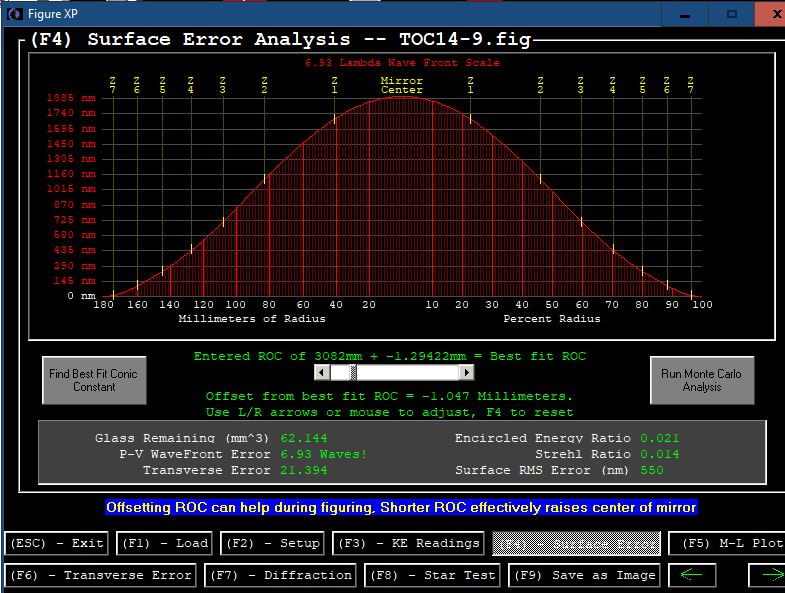This screenshot has height=593, width=785.
Task: Exit via the (ESC) - Exit button
Action: pyautogui.click(x=56, y=543)
